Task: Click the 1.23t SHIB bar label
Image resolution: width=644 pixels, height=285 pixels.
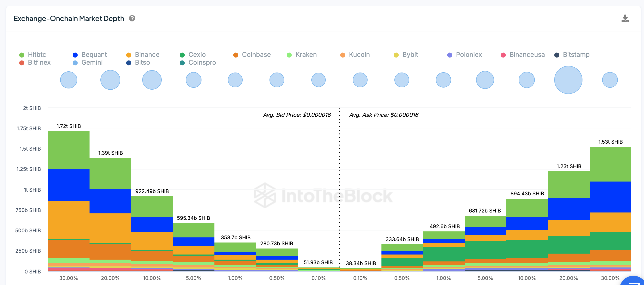Action: 569,167
